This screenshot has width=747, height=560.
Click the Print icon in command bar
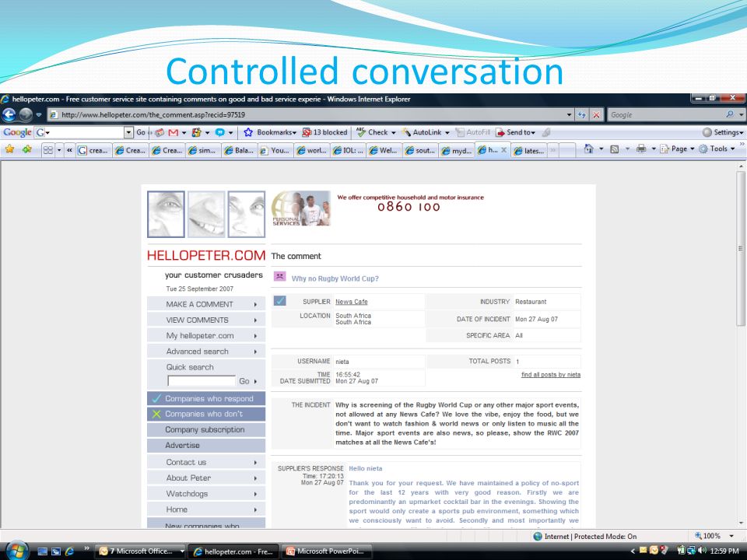(641, 149)
